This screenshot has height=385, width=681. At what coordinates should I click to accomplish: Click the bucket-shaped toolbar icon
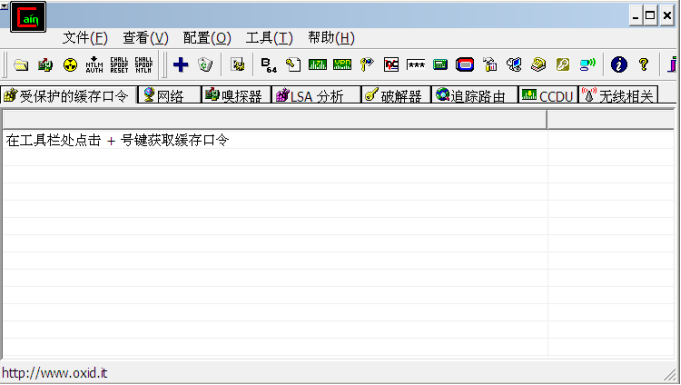point(489,65)
